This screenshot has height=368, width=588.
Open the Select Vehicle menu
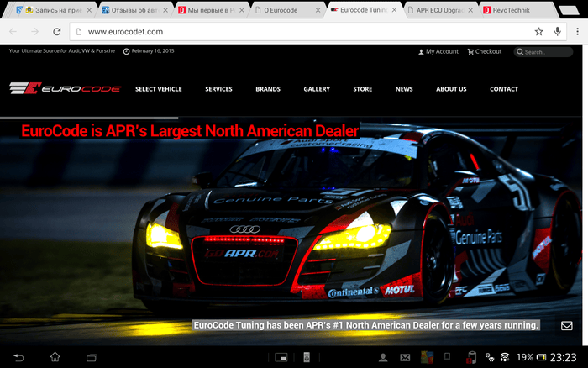tap(158, 89)
